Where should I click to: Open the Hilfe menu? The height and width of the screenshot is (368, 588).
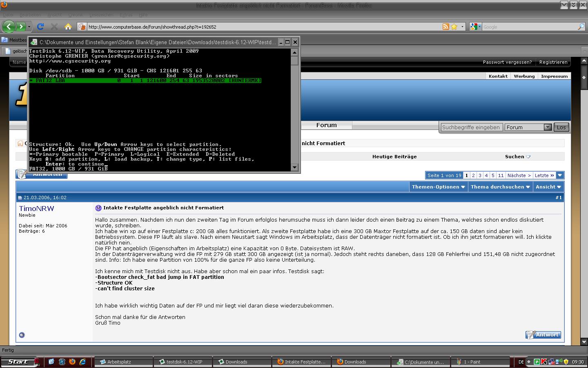pos(143,15)
